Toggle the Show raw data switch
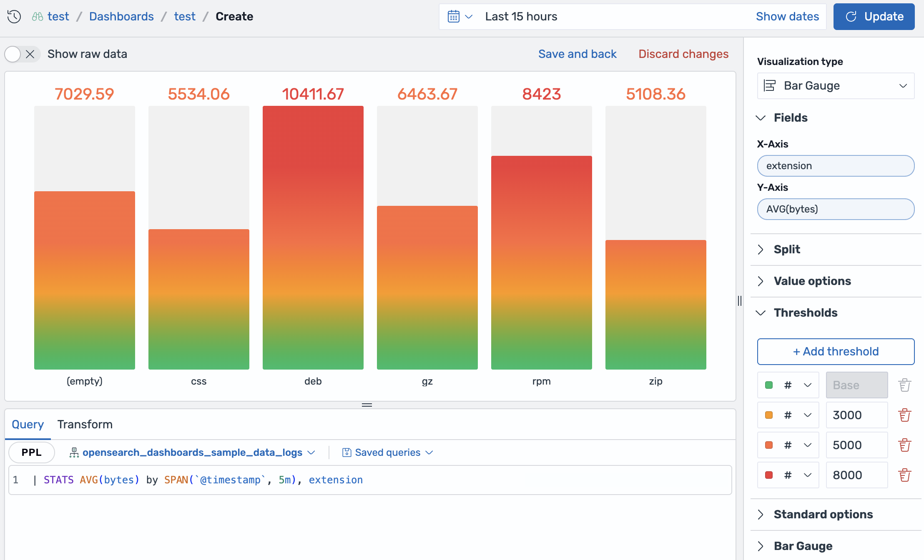 [x=22, y=54]
